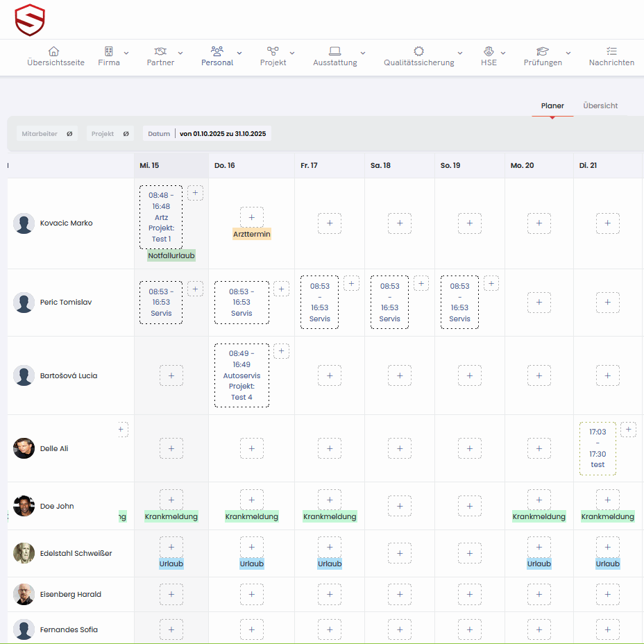Click the Partner handshake icon
The image size is (644, 644).
tap(160, 51)
